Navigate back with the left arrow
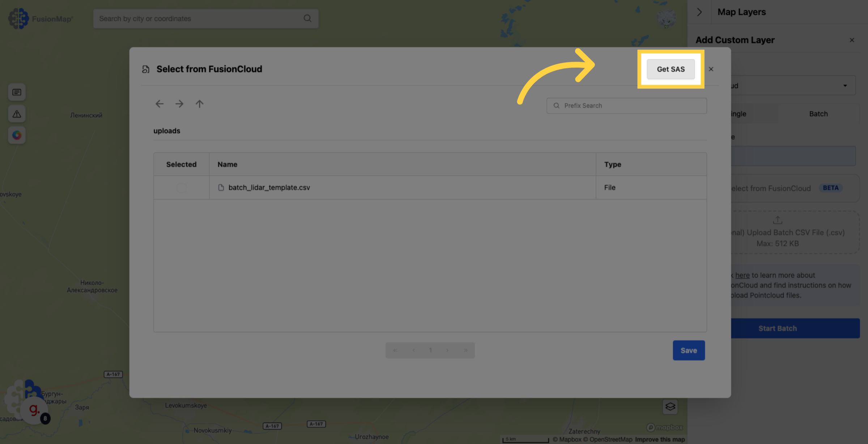The height and width of the screenshot is (444, 868). (159, 104)
